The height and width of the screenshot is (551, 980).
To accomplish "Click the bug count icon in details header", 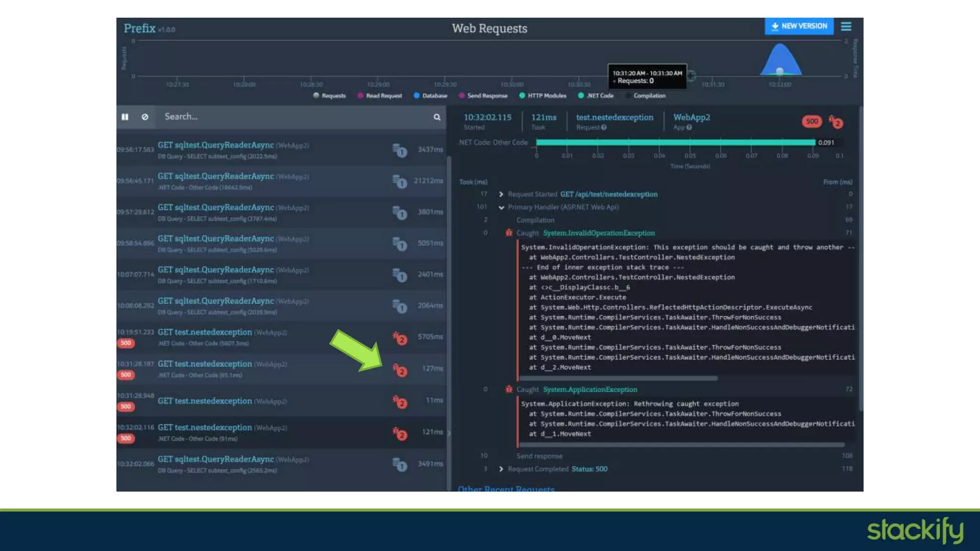I will click(836, 122).
